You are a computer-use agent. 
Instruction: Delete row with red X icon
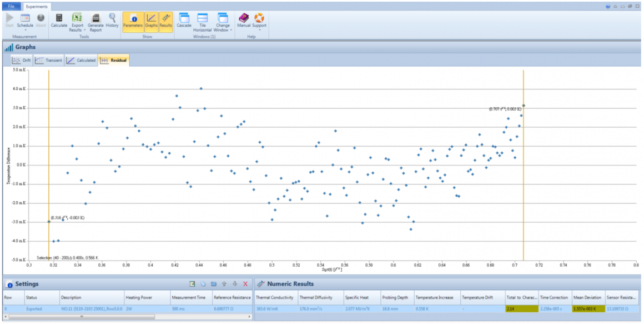pos(245,284)
